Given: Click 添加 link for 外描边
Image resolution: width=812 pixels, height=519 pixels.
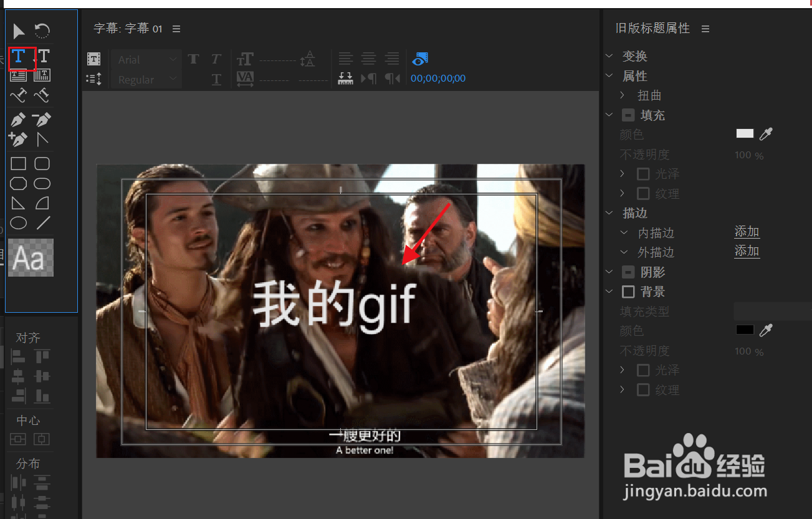Looking at the screenshot, I should click(x=747, y=251).
